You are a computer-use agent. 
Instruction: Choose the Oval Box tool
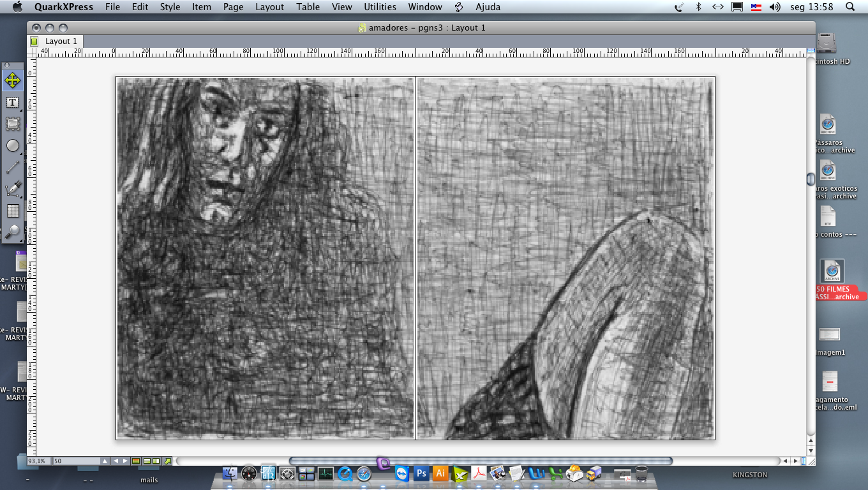point(13,146)
